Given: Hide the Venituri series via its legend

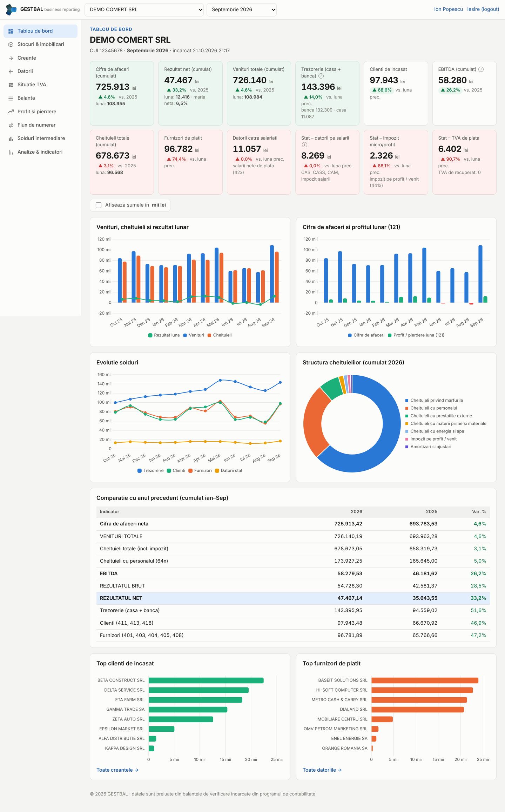Looking at the screenshot, I should pos(193,335).
